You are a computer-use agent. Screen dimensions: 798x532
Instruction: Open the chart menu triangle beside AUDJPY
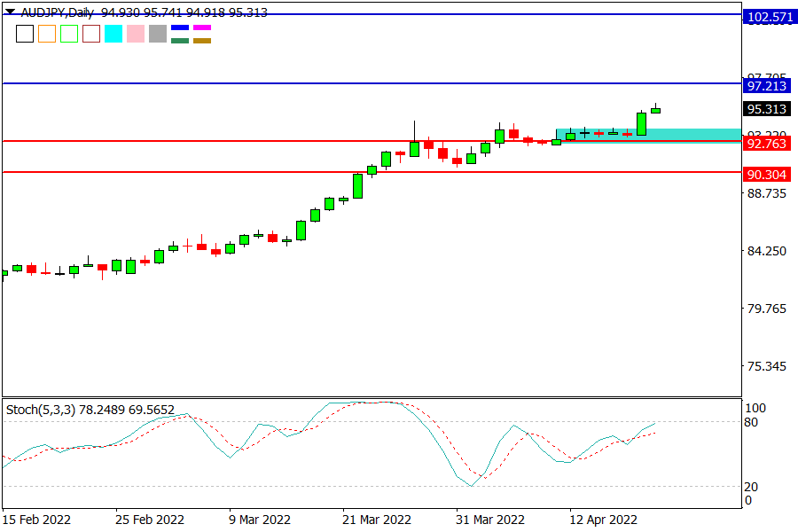pyautogui.click(x=10, y=12)
